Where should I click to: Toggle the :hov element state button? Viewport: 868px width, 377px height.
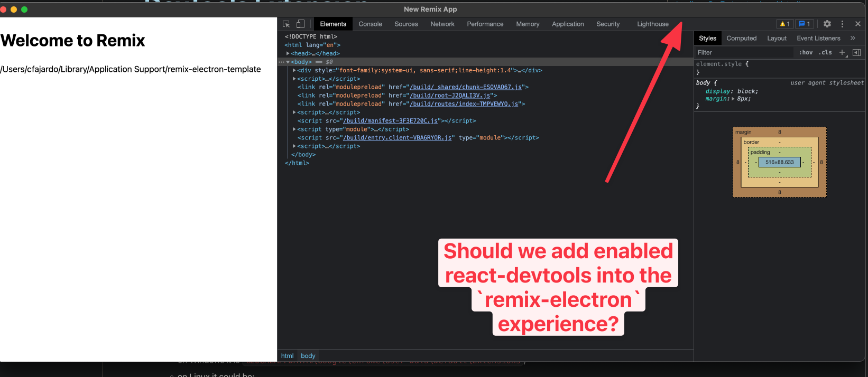[806, 52]
